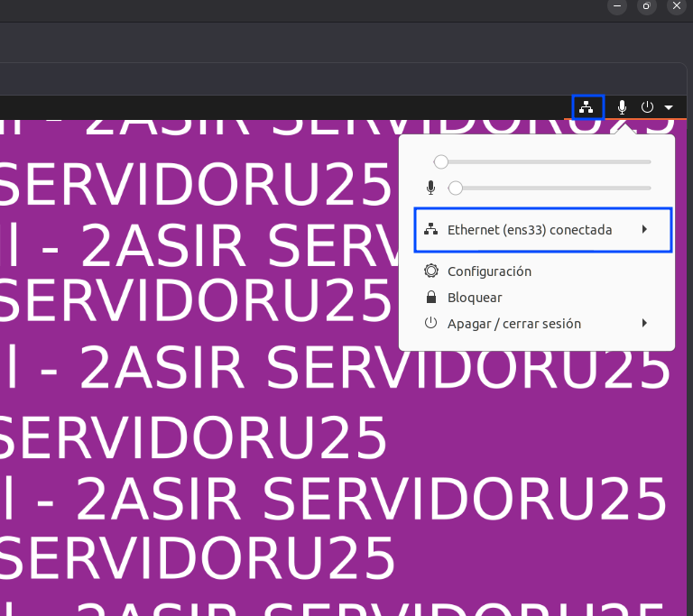
Task: Open Apagar / cerrar sesión entry
Action: click(537, 324)
